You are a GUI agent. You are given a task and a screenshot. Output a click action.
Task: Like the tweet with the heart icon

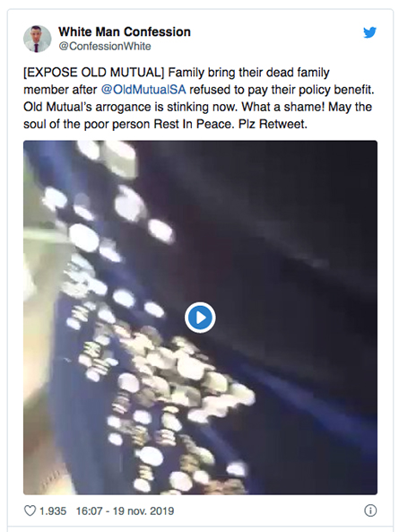[30, 510]
